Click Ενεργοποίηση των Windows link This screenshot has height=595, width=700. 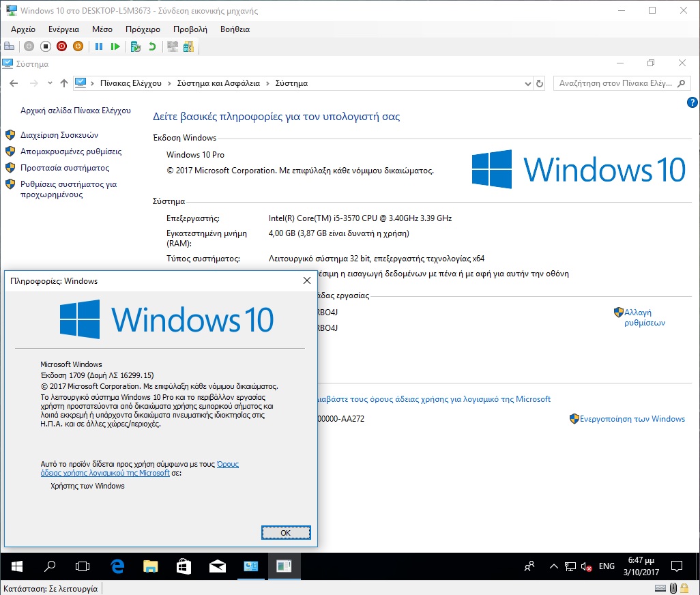[x=632, y=419]
